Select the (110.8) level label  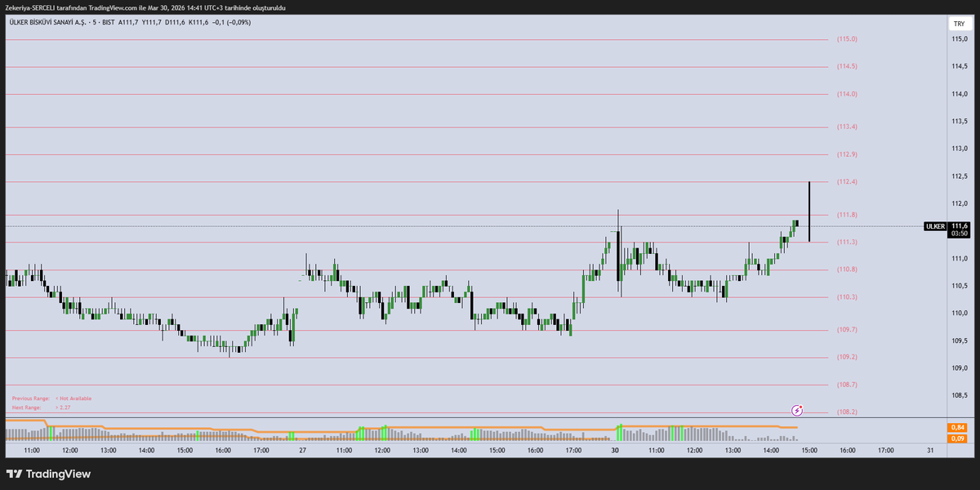click(x=847, y=269)
